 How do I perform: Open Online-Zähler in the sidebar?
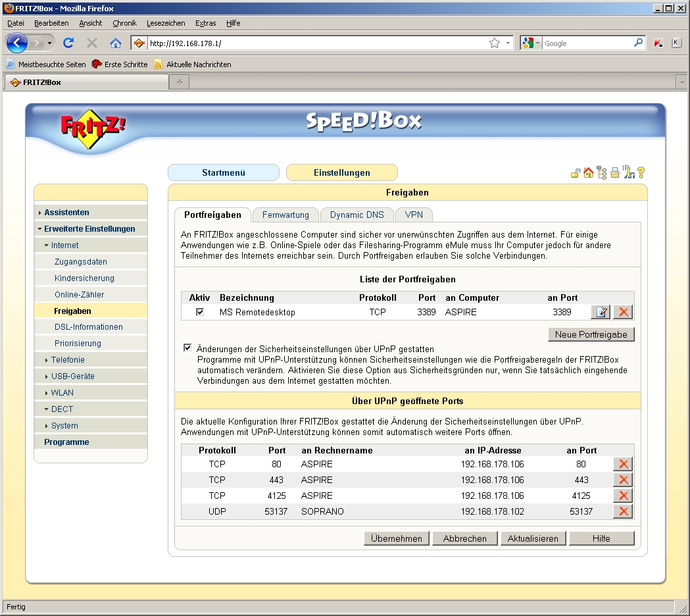79,295
